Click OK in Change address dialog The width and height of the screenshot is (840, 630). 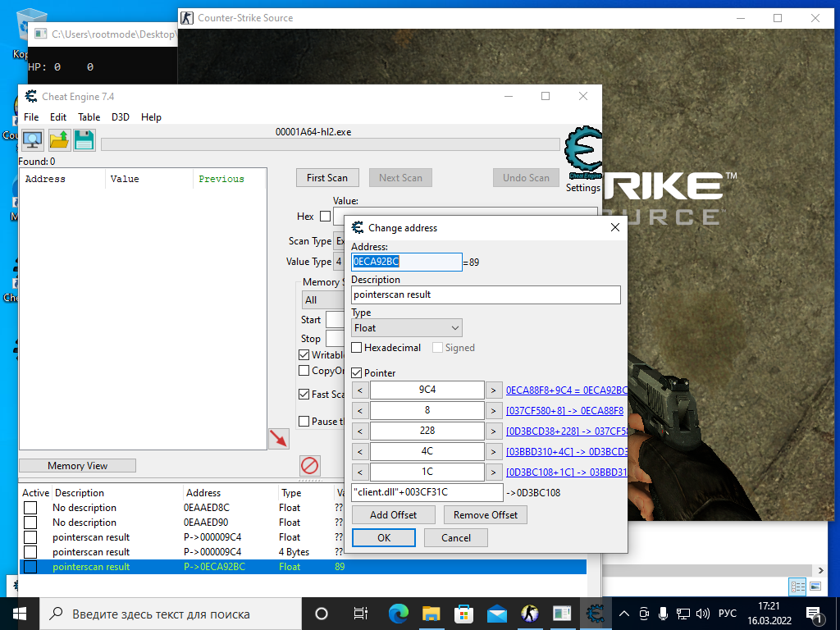click(384, 538)
